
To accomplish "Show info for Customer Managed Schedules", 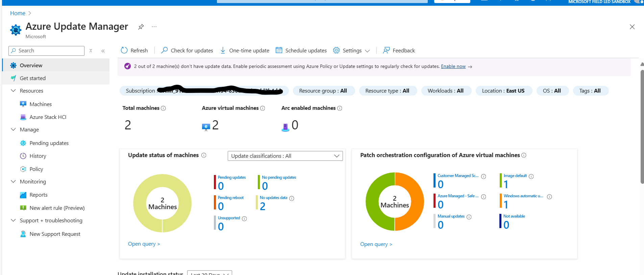I will pos(484,176).
